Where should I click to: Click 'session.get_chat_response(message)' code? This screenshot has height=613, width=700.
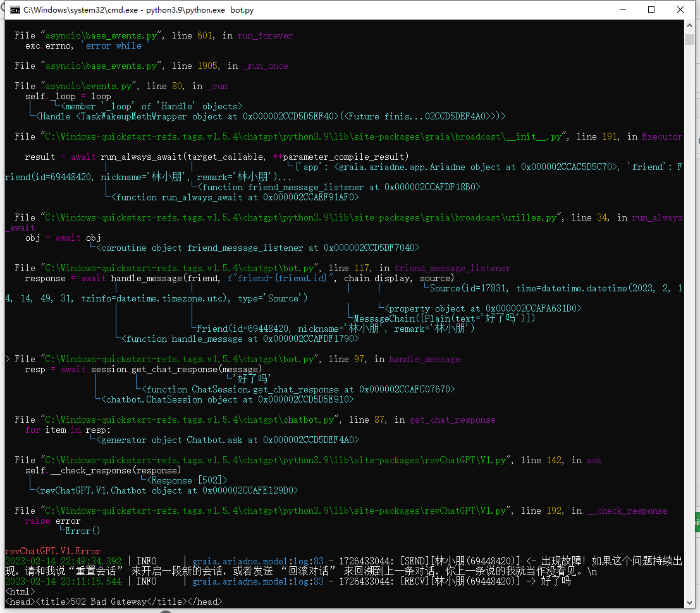(x=177, y=370)
